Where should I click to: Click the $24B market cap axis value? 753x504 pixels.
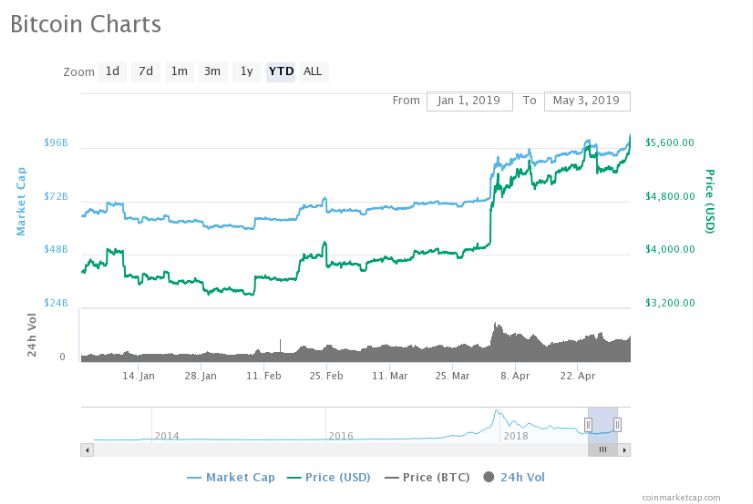[56, 303]
